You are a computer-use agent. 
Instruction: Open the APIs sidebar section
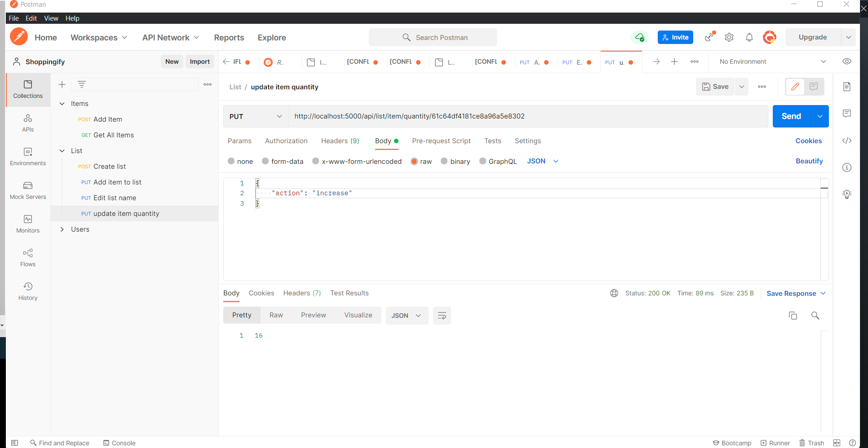(28, 123)
